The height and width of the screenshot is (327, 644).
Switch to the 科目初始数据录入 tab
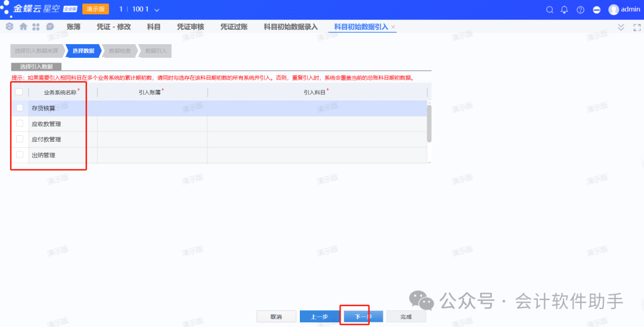click(x=291, y=27)
